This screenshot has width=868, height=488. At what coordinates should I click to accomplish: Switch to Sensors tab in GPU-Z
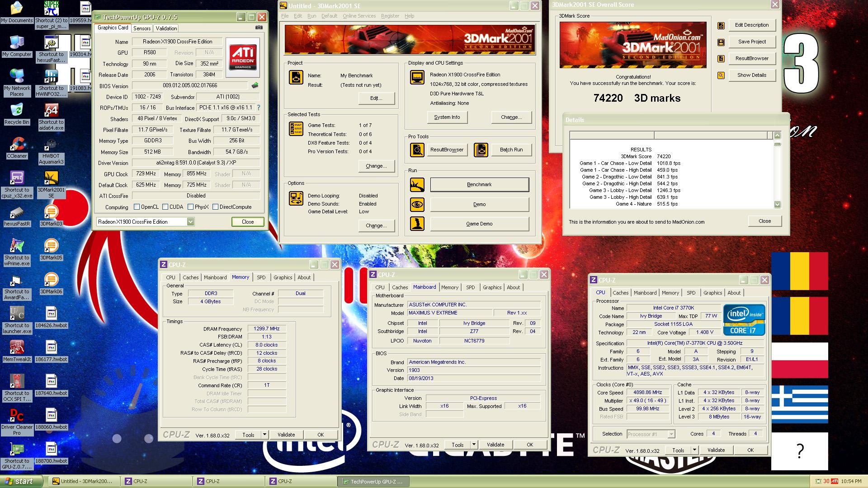click(142, 28)
